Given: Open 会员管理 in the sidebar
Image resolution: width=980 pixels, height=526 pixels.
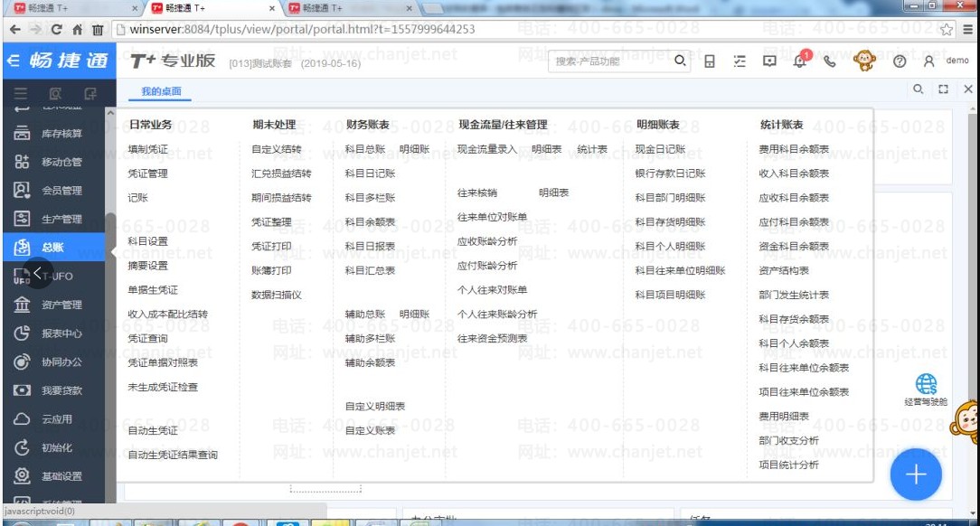Looking at the screenshot, I should pos(53,191).
